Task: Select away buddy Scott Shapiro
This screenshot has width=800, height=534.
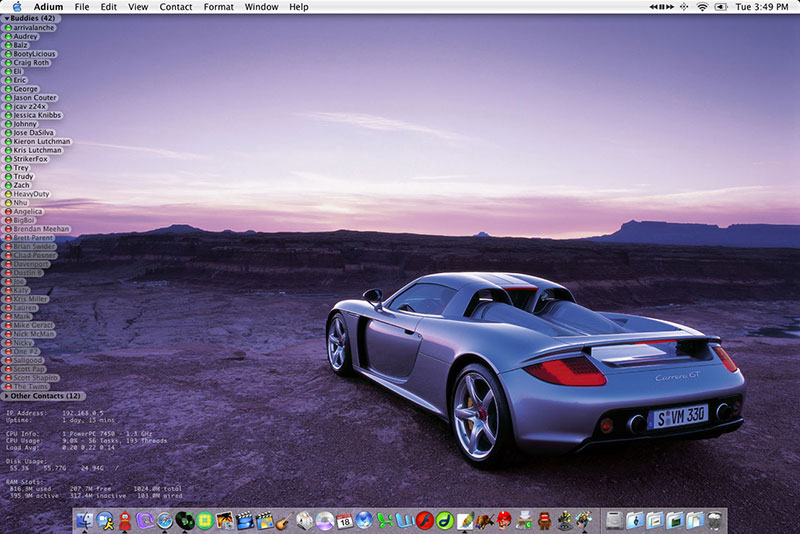Action: click(x=31, y=378)
